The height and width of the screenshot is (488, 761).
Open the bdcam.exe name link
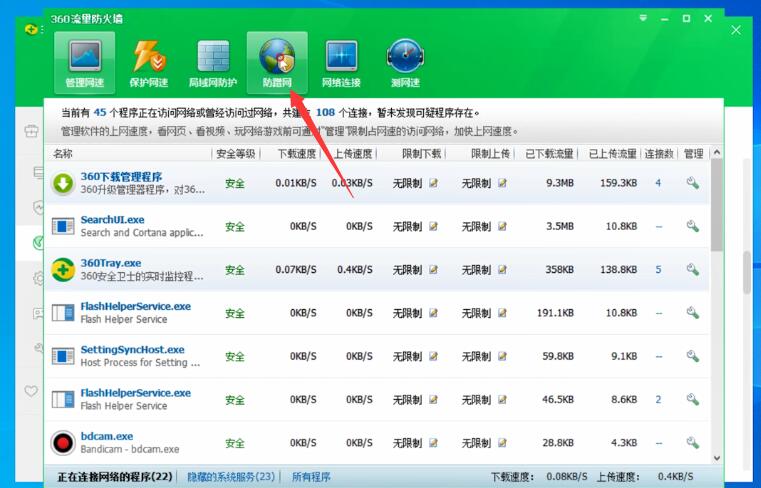(x=107, y=436)
